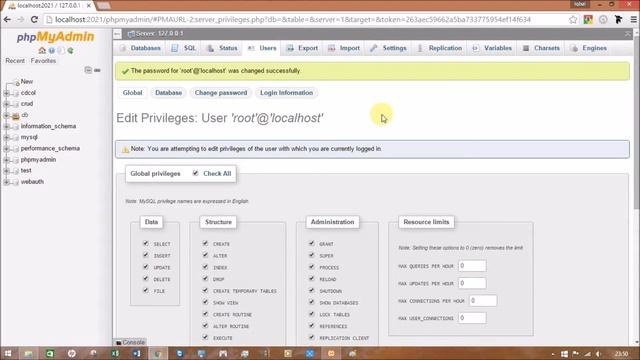Viewport: 640px width, 360px height.
Task: Toggle the SHUTDOWN privilege checkbox
Action: coord(312,290)
